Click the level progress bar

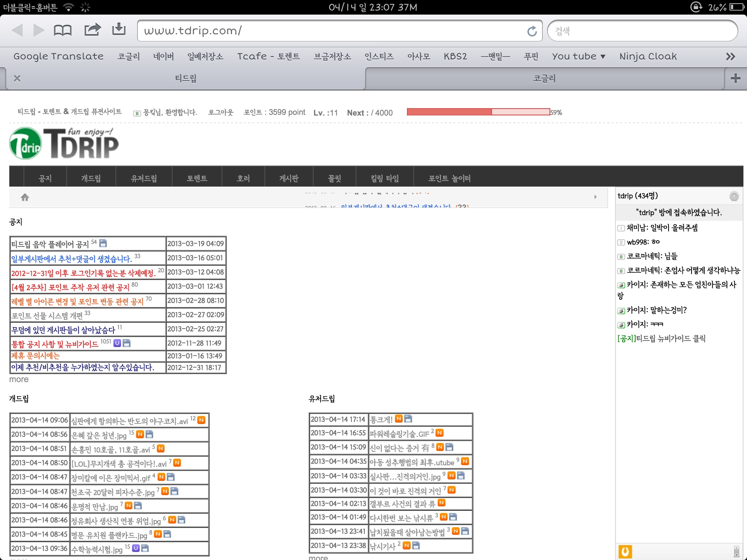coord(478,112)
